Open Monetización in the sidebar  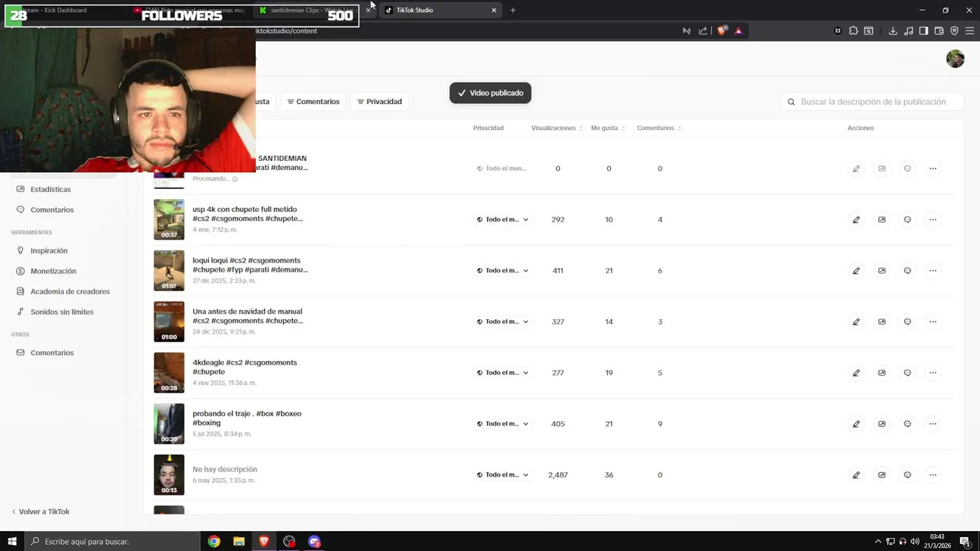(53, 271)
